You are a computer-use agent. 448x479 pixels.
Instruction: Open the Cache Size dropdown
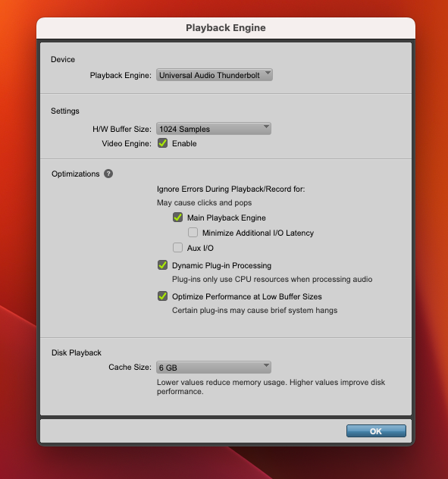(214, 367)
